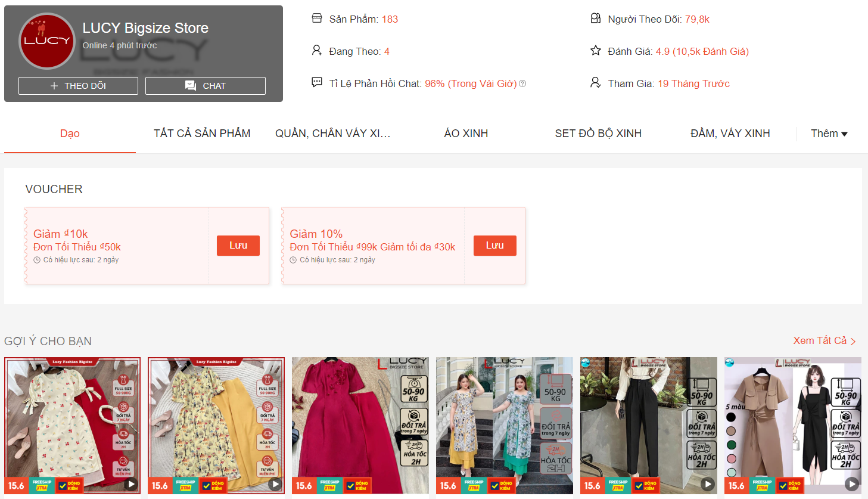Click the chat icon beside Tỉ Lệ Phản Hồi
The height and width of the screenshot is (499, 868).
(317, 82)
